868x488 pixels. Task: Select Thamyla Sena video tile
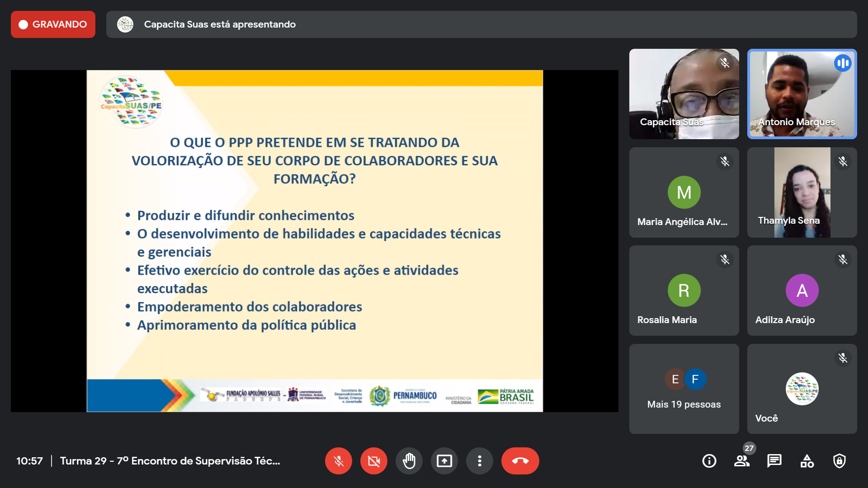click(x=802, y=192)
